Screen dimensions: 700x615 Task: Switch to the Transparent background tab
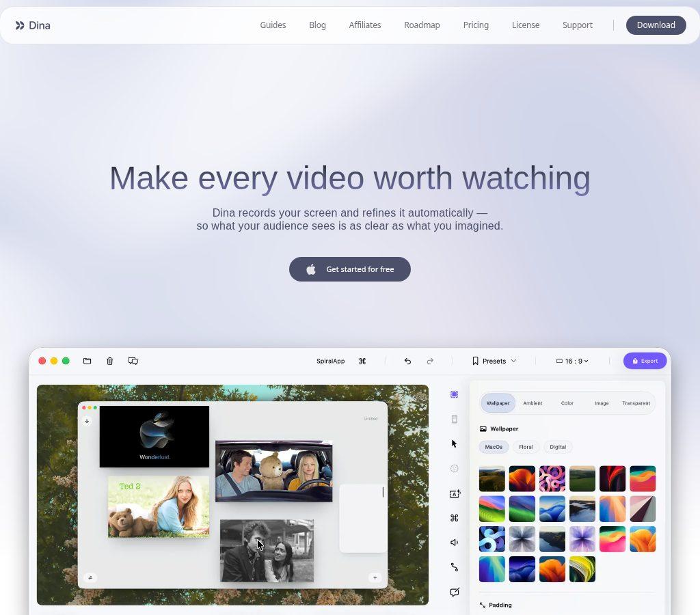coord(636,403)
